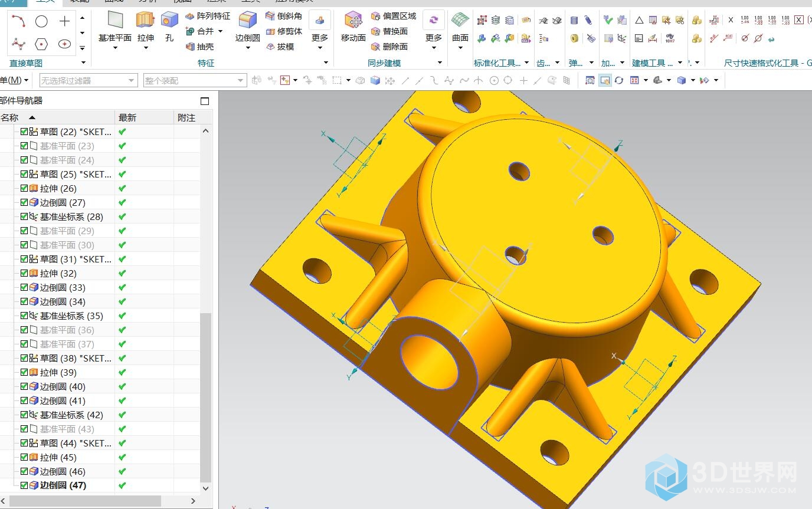Click the 修剪体 trim body tool
Viewport: 812px width, 509px height.
click(x=284, y=31)
